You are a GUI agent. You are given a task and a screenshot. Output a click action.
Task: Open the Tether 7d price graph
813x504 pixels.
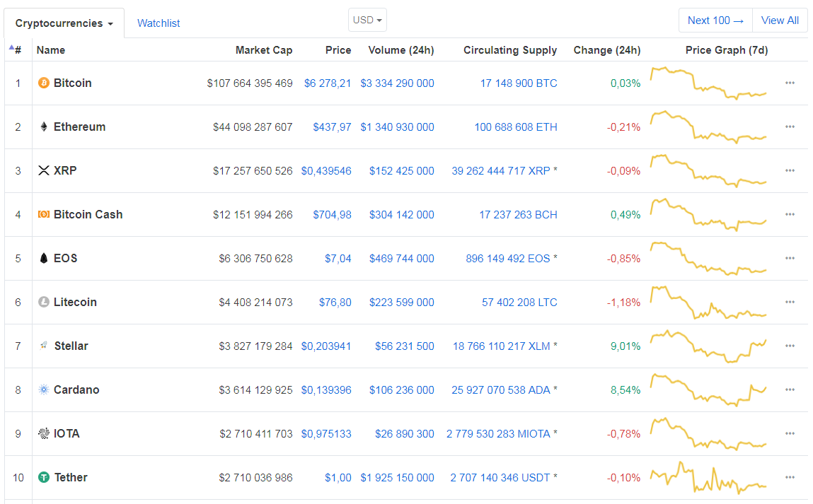click(708, 477)
